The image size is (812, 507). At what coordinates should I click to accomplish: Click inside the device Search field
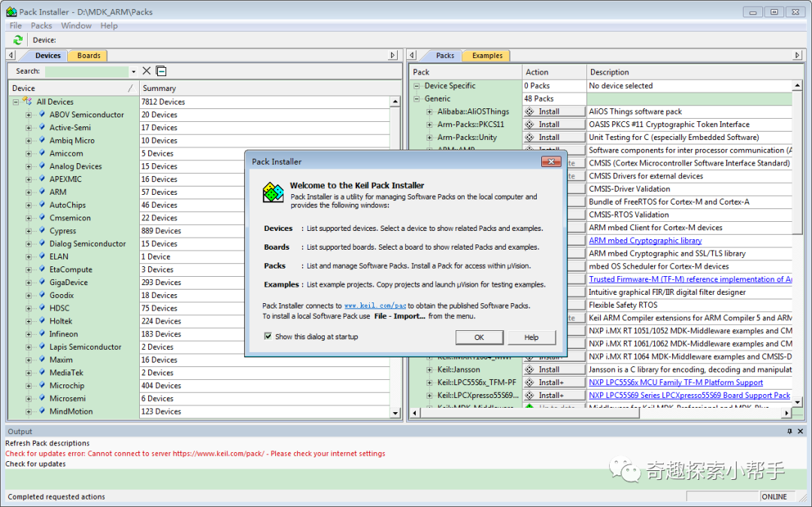(86, 71)
